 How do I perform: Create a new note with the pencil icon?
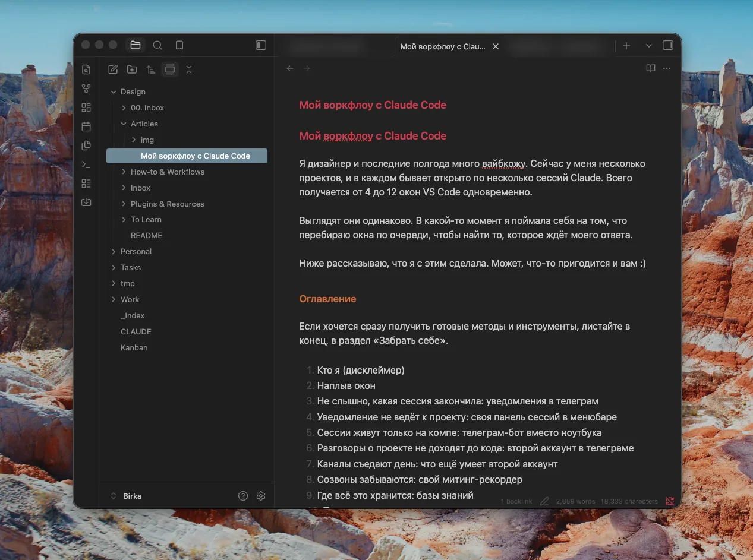click(113, 69)
